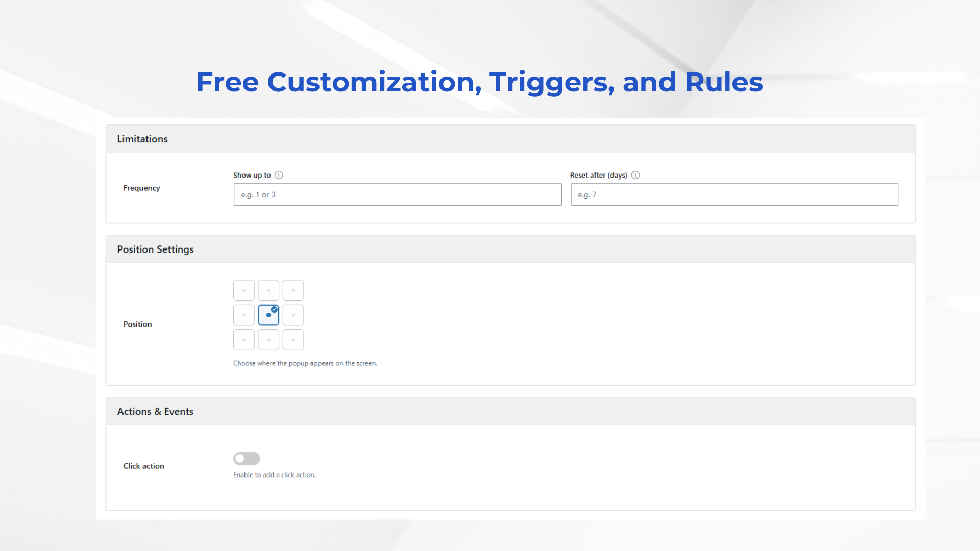Click the Position Settings section header

pyautogui.click(x=156, y=249)
